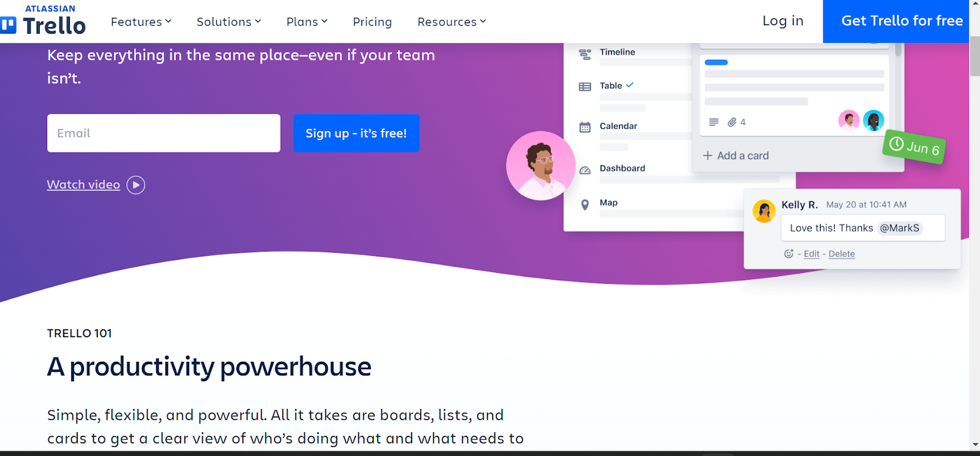The image size is (980, 456).
Task: Click the @MarkS mention tag
Action: [900, 228]
